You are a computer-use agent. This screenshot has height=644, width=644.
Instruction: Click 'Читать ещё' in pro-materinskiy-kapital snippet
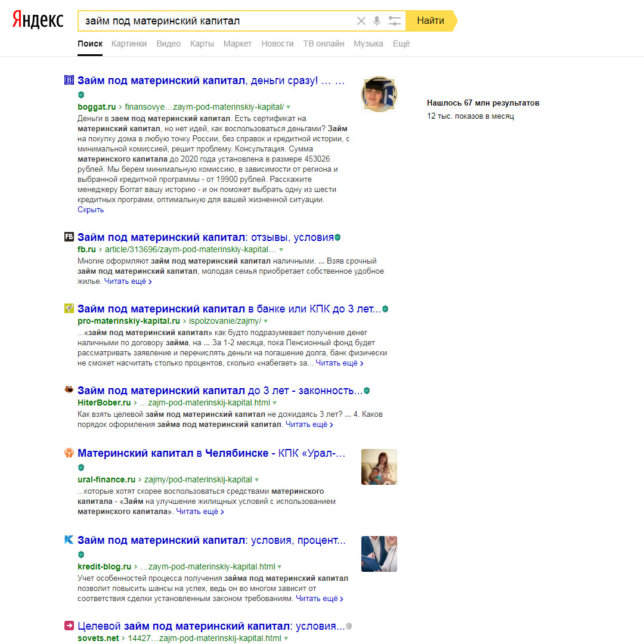340,363
